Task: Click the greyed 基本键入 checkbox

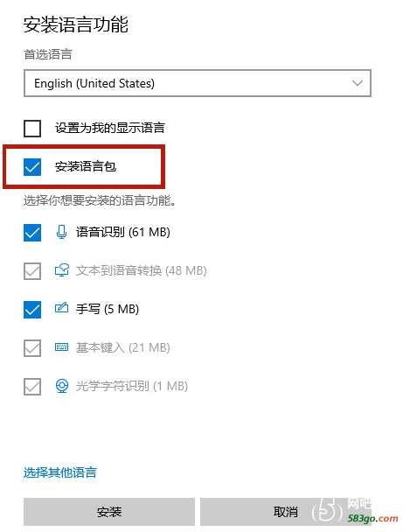Action: click(32, 348)
